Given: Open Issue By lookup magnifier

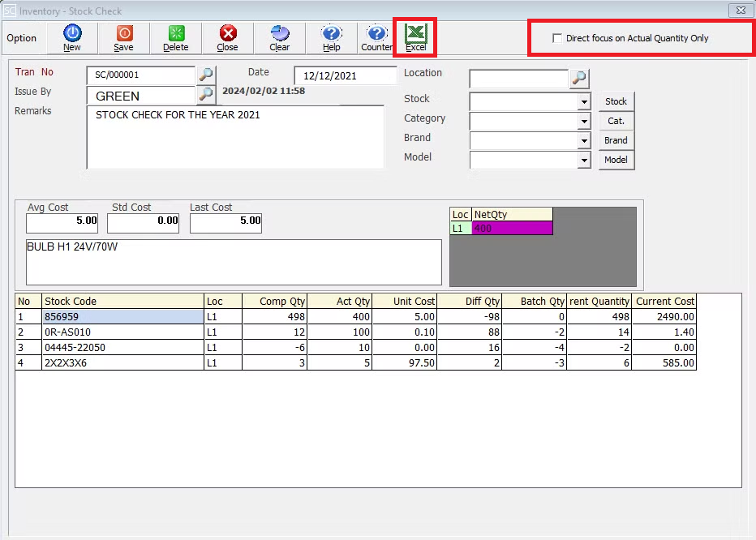Looking at the screenshot, I should click(x=206, y=94).
